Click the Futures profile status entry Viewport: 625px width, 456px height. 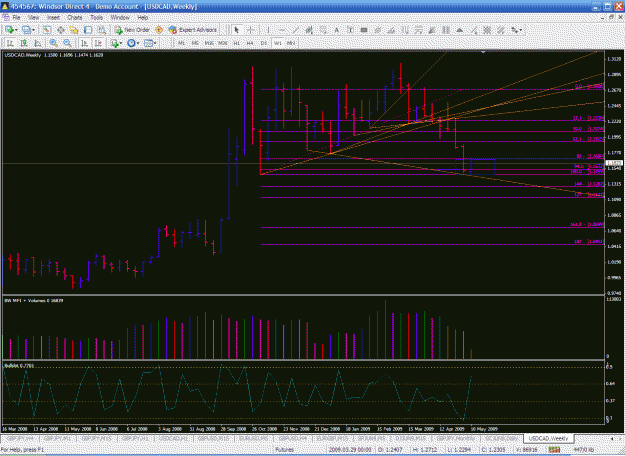(285, 450)
